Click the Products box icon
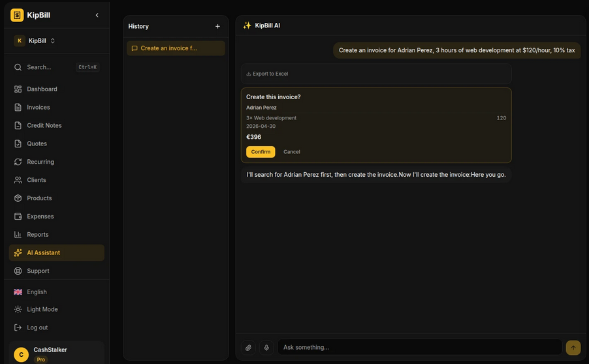The width and height of the screenshot is (589, 364). 18,198
